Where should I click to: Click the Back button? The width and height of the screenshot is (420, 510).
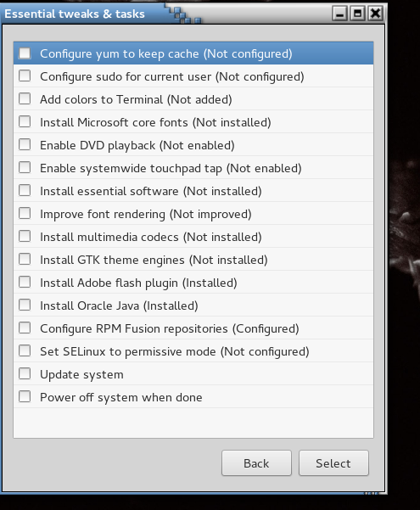256,463
